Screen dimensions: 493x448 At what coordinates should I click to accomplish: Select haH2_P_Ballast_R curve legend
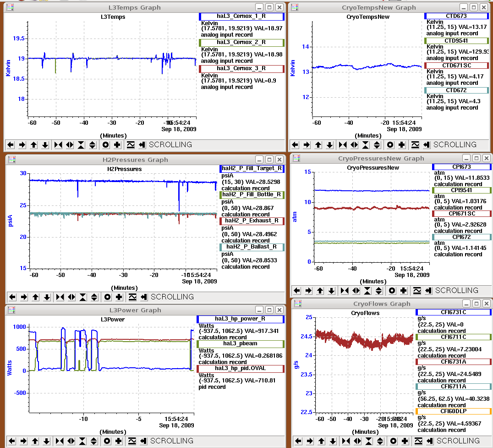tap(252, 247)
